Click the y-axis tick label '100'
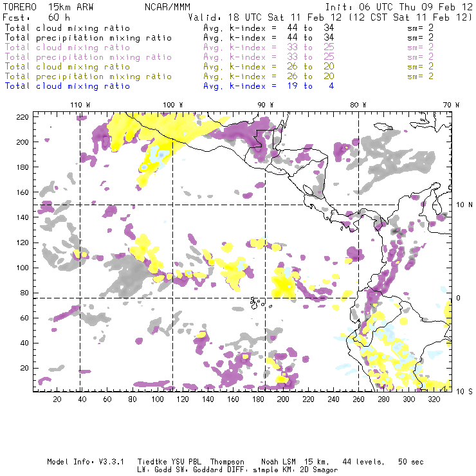Image resolution: width=476 pixels, height=476 pixels. [x=23, y=268]
